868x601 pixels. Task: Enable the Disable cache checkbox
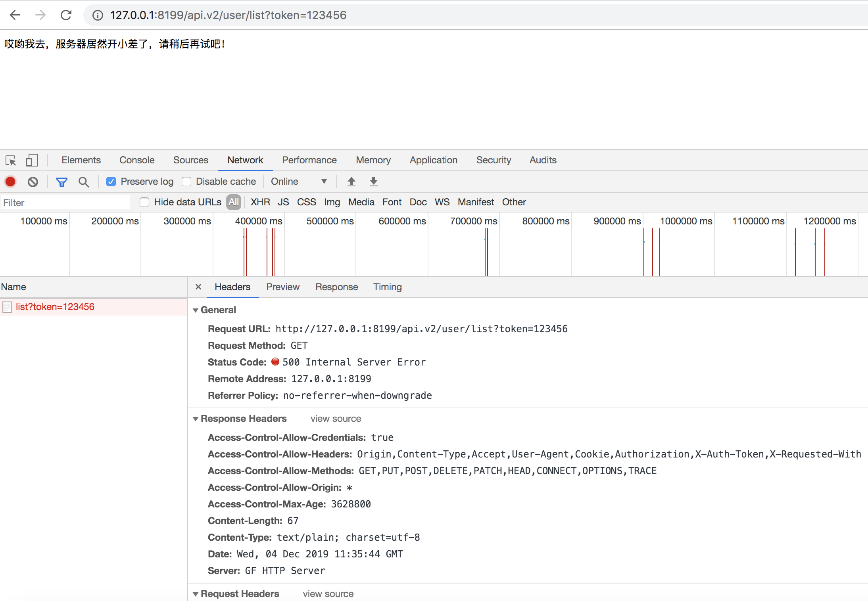pos(186,182)
